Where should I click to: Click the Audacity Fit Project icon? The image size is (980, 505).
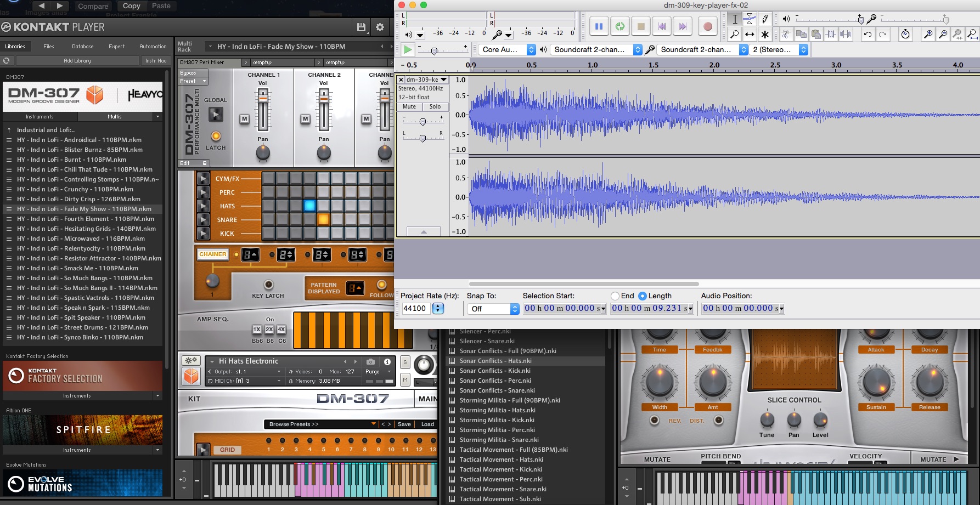tap(972, 34)
